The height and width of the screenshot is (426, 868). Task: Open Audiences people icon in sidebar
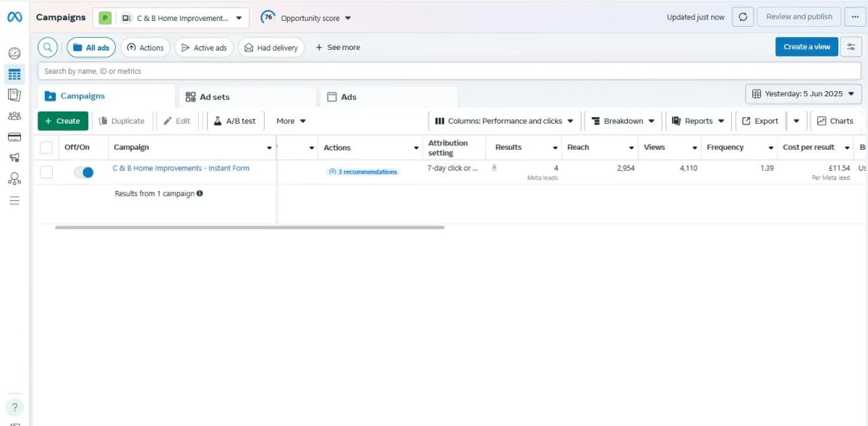(x=14, y=116)
